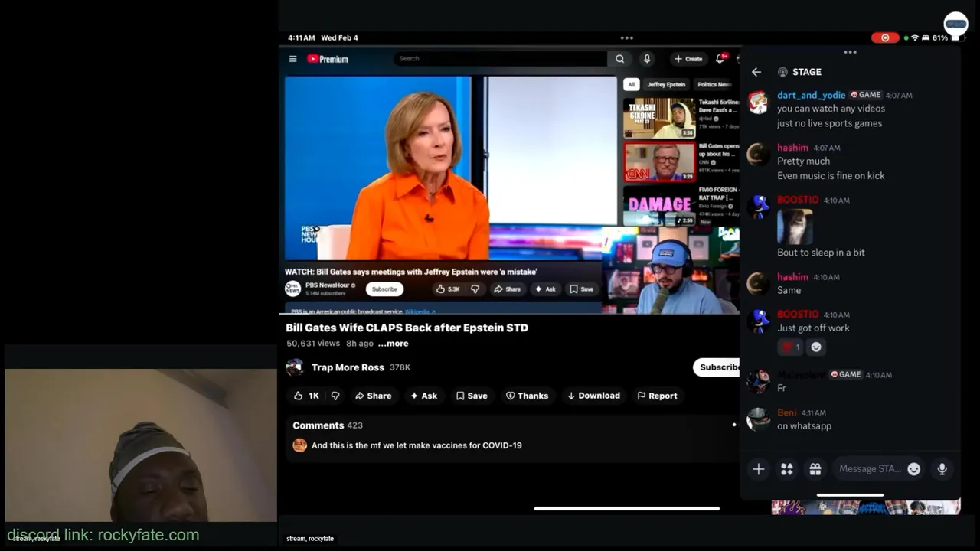Open Beni's avatar in chat
980x551 pixels.
[x=758, y=419]
